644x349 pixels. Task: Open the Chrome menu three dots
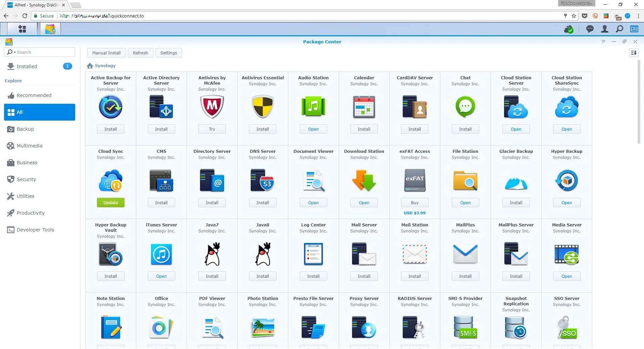tap(638, 16)
